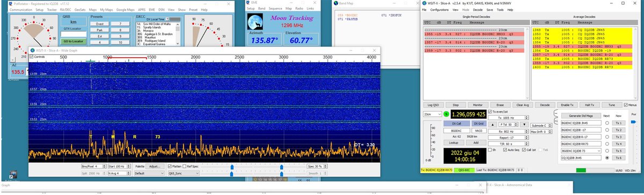The width and height of the screenshot is (644, 195).
Task: Toggle Tx even/1st checkbox
Action: tap(489, 111)
